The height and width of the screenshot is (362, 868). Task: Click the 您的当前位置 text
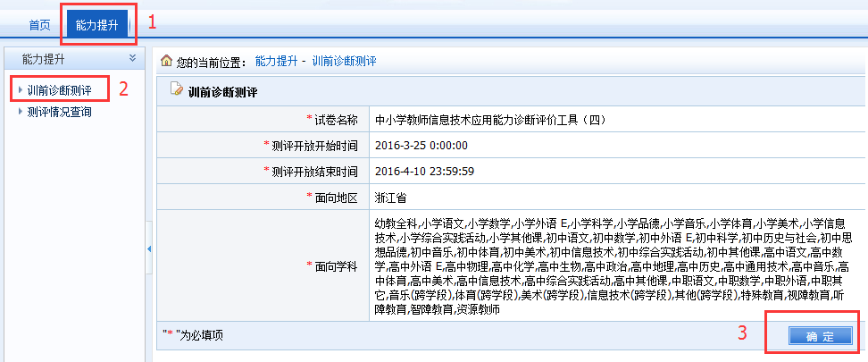click(x=211, y=62)
